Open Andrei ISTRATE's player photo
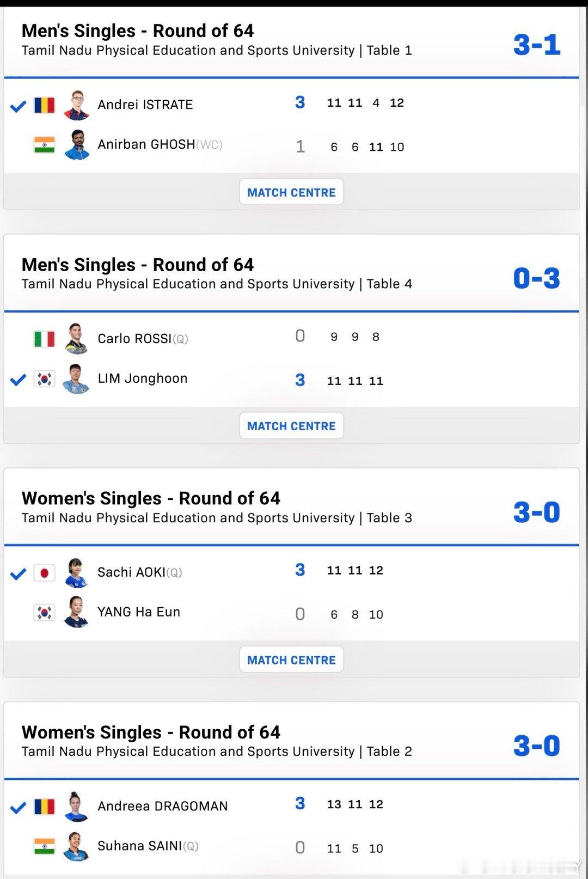Image resolution: width=588 pixels, height=879 pixels. pyautogui.click(x=77, y=105)
